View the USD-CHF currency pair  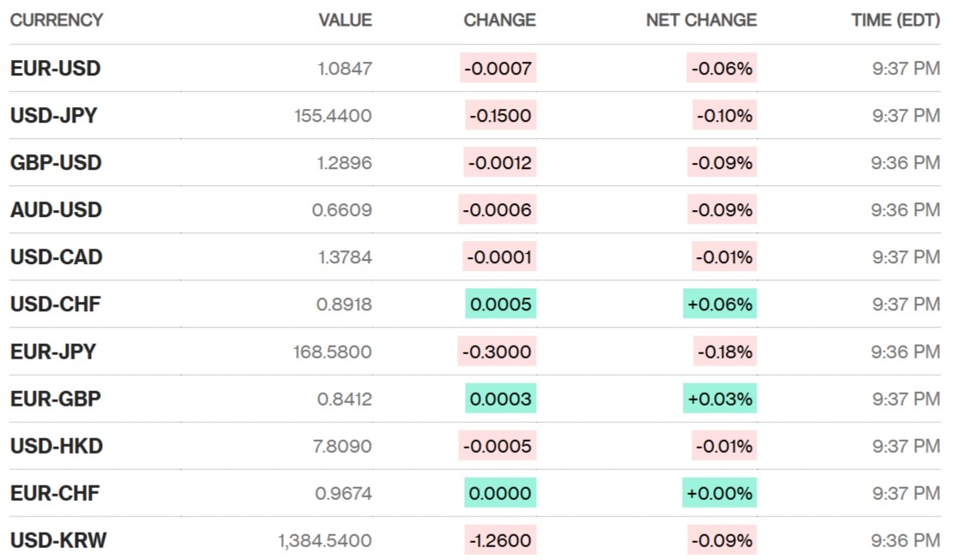tap(55, 304)
